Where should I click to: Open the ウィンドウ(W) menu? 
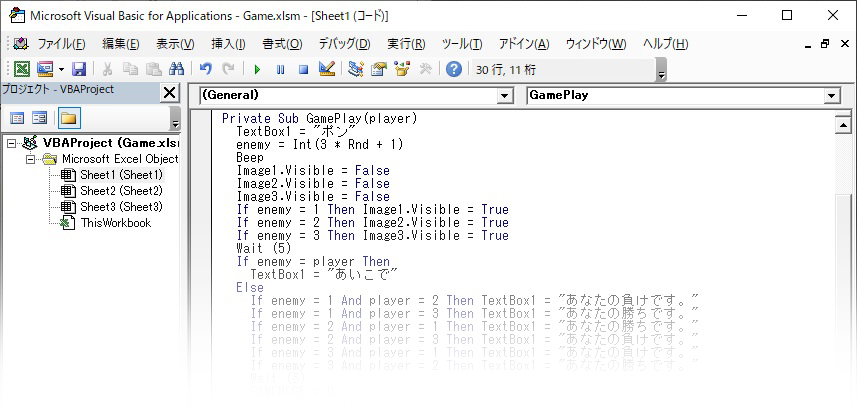point(596,44)
